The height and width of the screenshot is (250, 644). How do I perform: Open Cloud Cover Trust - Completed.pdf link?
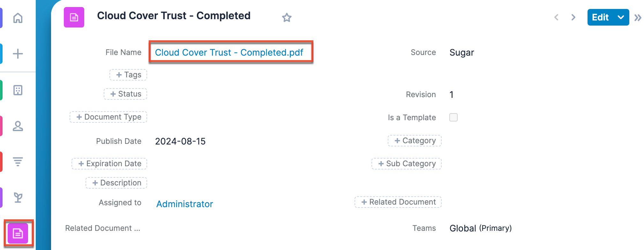(x=229, y=52)
